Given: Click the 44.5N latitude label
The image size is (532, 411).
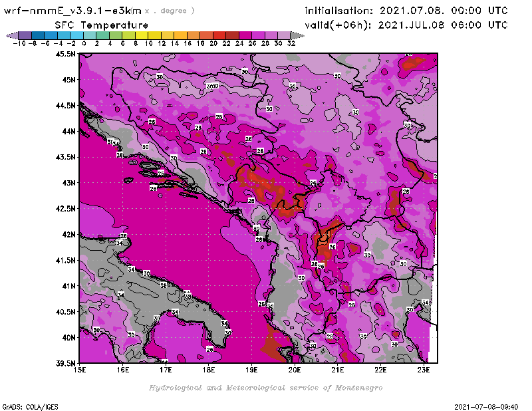Looking at the screenshot, I should coord(65,106).
